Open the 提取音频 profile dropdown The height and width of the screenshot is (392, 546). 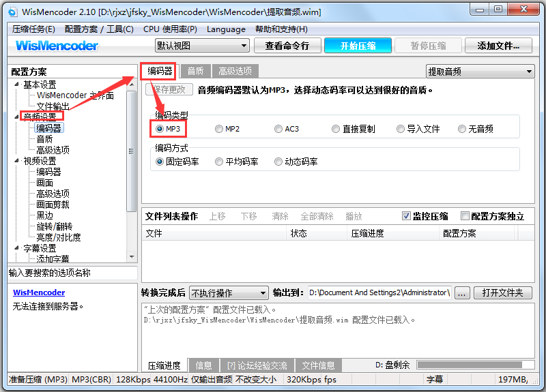(480, 72)
